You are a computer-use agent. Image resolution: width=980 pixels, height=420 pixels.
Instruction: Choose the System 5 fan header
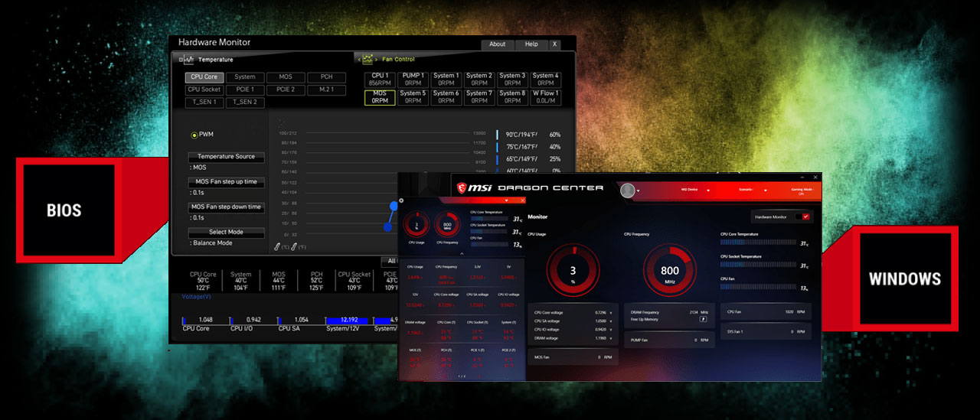tap(413, 97)
